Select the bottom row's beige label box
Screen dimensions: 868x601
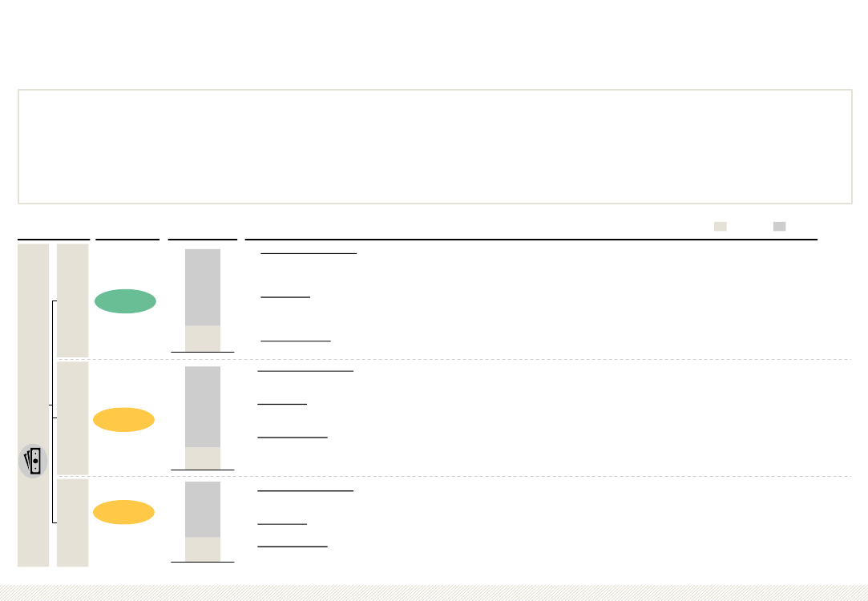[x=72, y=522]
